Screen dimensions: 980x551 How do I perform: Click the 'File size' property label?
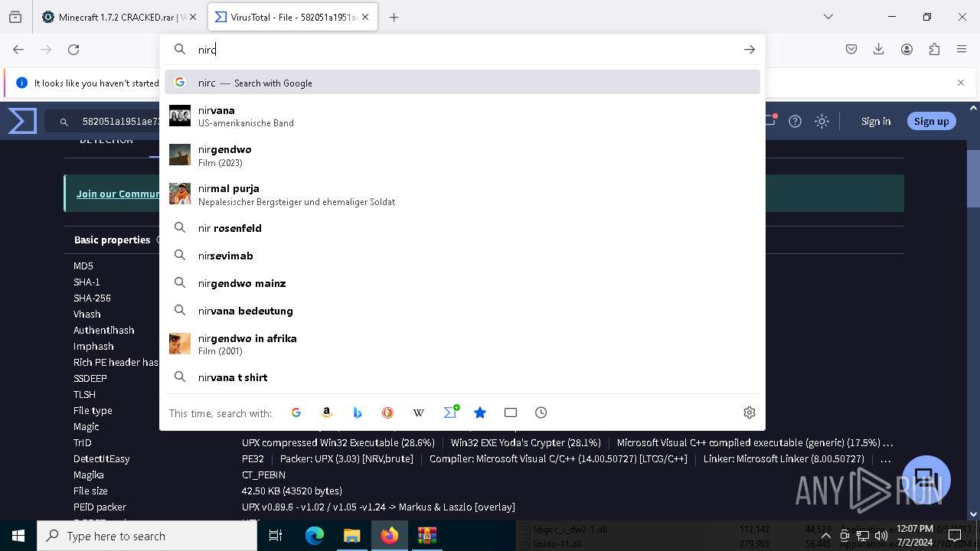pos(90,491)
